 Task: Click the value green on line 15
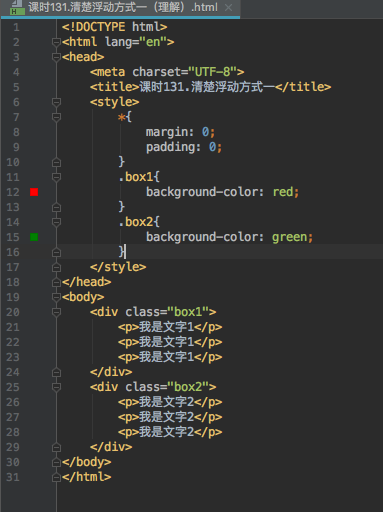(x=290, y=237)
